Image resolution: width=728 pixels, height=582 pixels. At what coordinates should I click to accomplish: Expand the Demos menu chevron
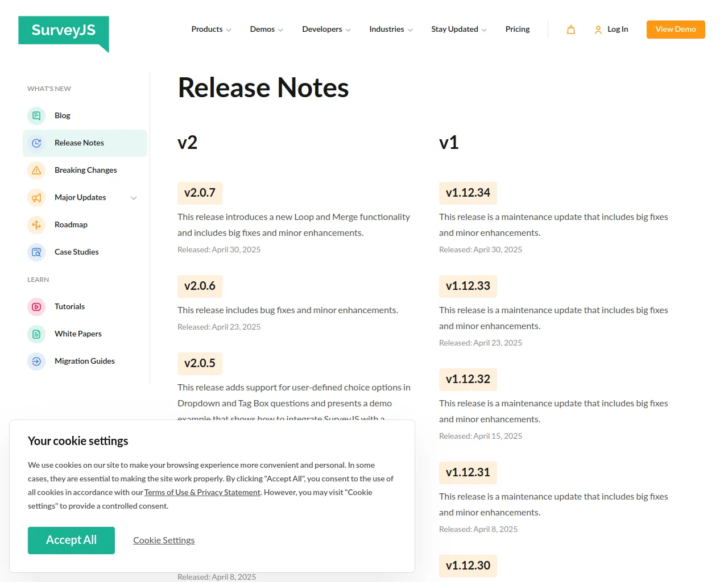click(x=280, y=30)
